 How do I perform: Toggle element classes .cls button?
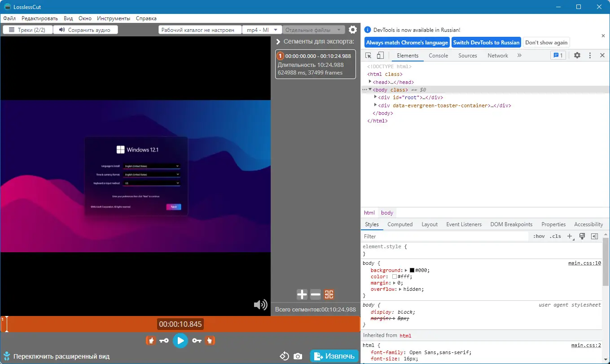click(x=556, y=236)
